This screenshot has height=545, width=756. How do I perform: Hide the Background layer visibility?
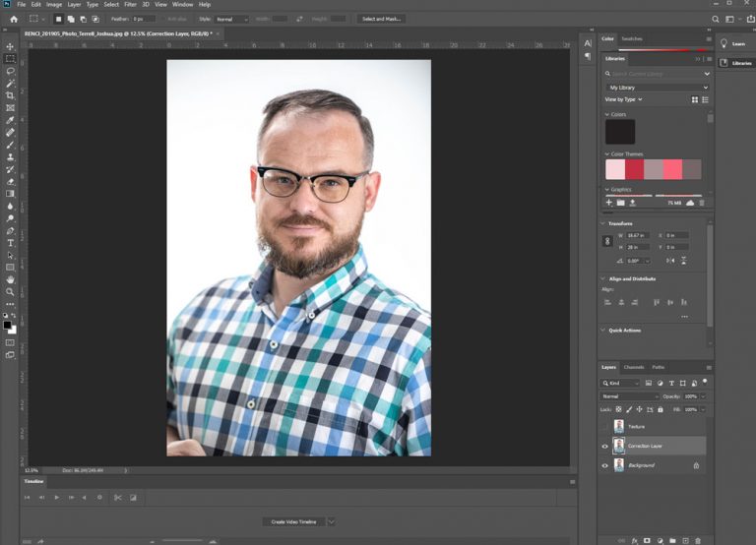click(605, 465)
